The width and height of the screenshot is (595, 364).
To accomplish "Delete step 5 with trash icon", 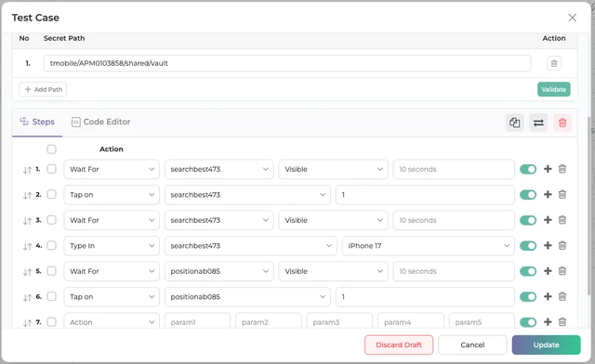I will coord(562,271).
